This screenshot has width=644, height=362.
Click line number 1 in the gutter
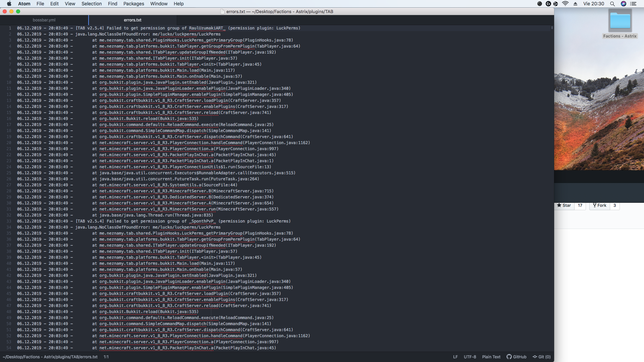tap(10, 28)
